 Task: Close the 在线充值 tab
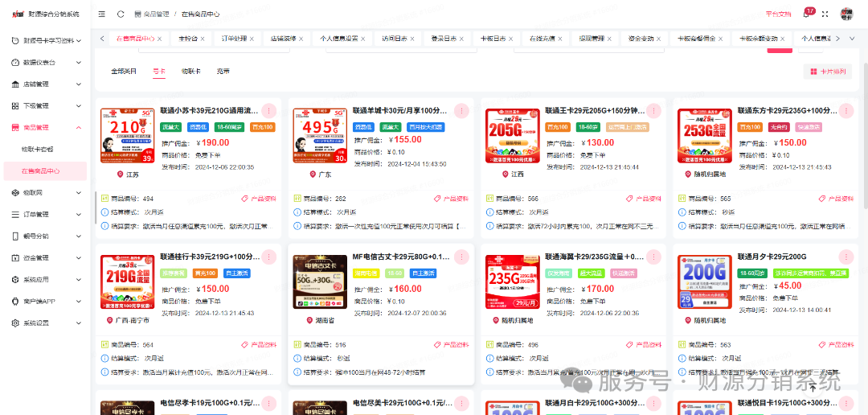(x=560, y=39)
